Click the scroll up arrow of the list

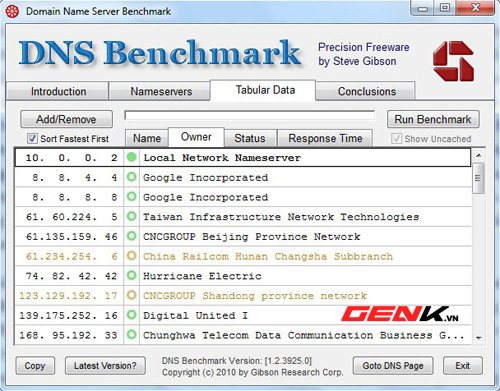coord(478,155)
